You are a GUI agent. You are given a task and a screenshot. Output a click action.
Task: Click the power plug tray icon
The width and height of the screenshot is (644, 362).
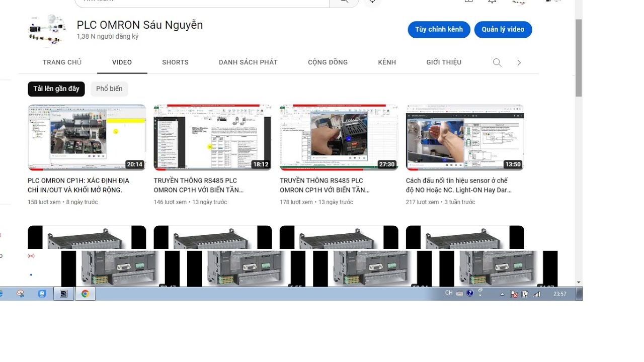pos(525,294)
